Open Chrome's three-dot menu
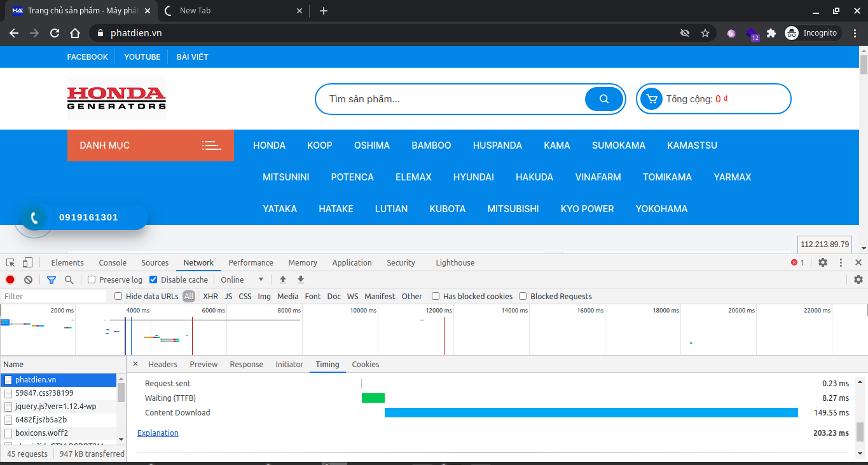Image resolution: width=868 pixels, height=465 pixels. click(x=854, y=33)
